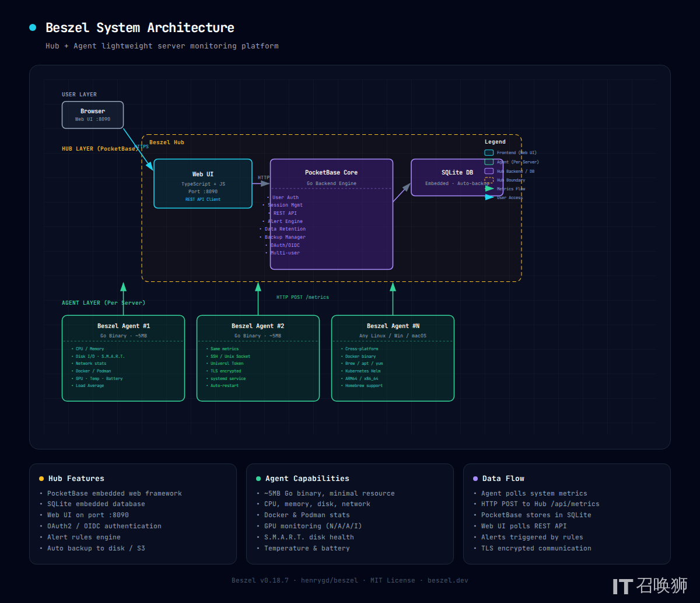Select the PocketBase Core node title
The image size is (700, 603).
(331, 172)
